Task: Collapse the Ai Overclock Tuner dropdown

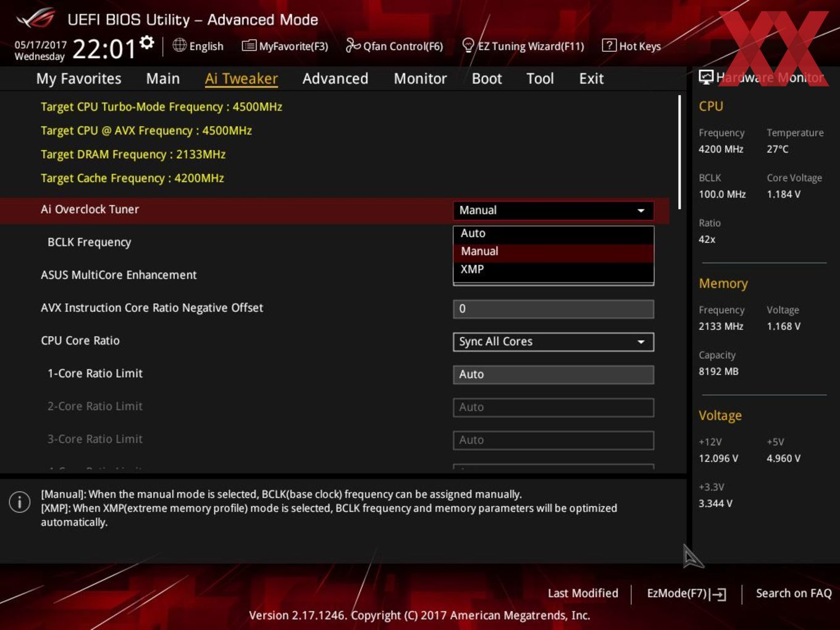Action: point(553,210)
